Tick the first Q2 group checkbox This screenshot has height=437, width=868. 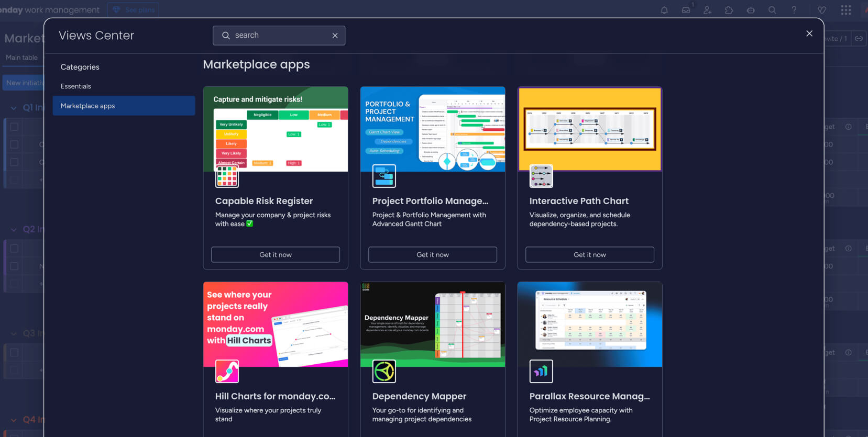pyautogui.click(x=14, y=249)
